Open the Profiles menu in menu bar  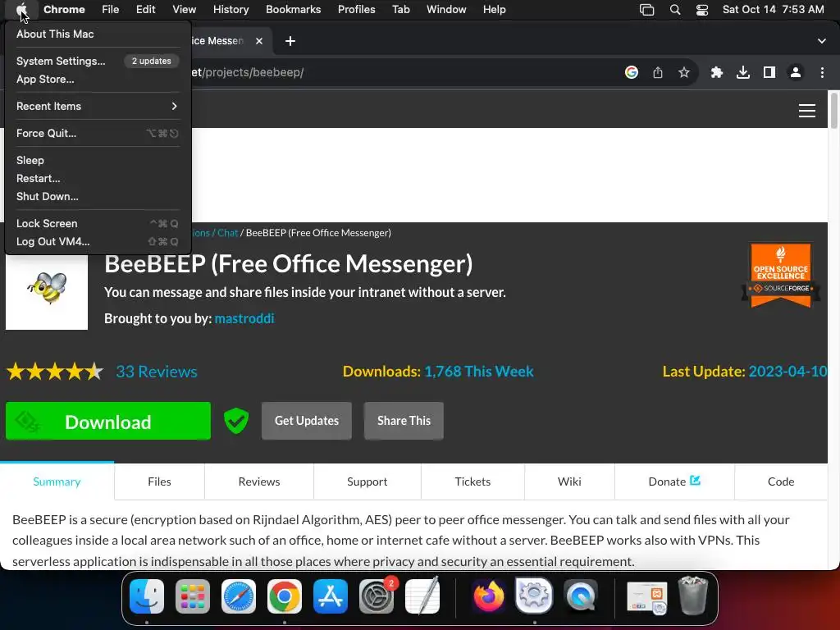[356, 10]
